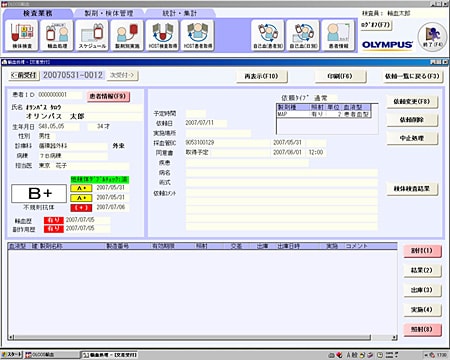This screenshot has width=450, height=360.
Task: Switch to the 製剤・検体管理 tab
Action: click(109, 13)
